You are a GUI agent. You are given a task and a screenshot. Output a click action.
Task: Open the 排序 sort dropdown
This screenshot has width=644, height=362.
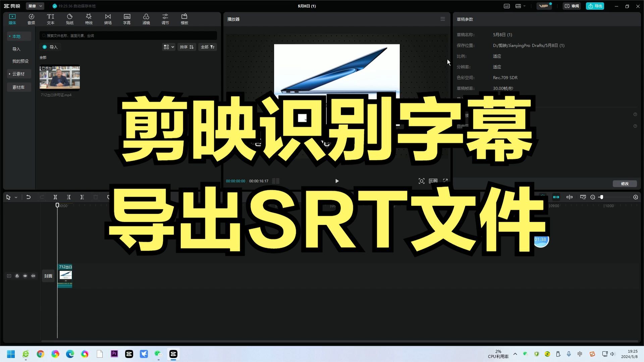point(187,47)
